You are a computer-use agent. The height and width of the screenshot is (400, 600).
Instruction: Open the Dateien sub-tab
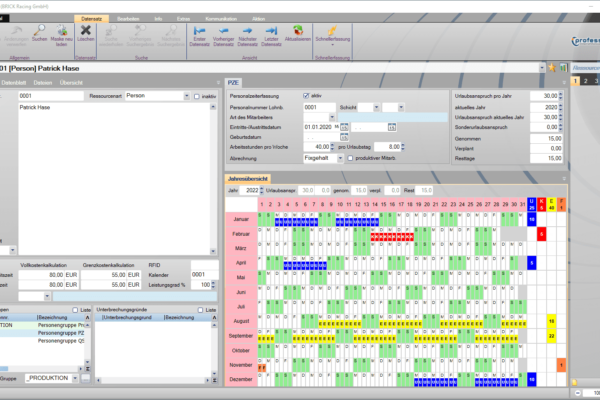pos(41,82)
